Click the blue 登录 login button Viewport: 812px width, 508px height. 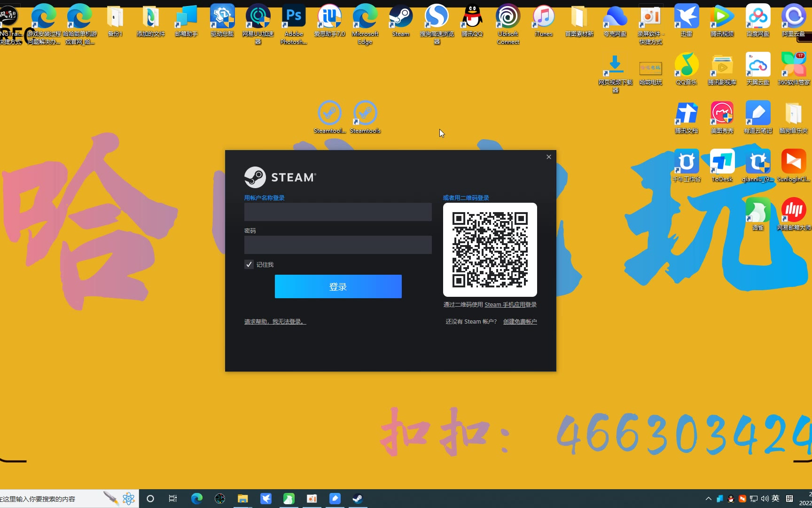338,286
